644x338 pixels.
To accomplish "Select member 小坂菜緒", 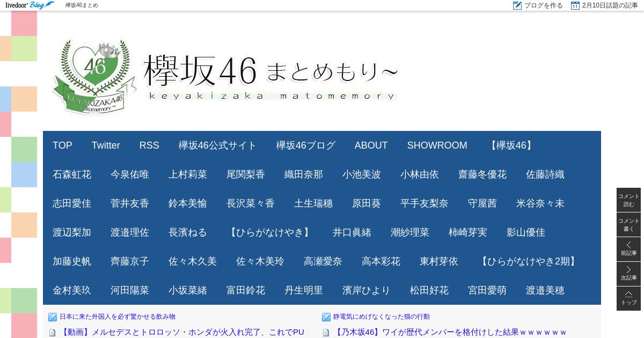I will point(188,290).
